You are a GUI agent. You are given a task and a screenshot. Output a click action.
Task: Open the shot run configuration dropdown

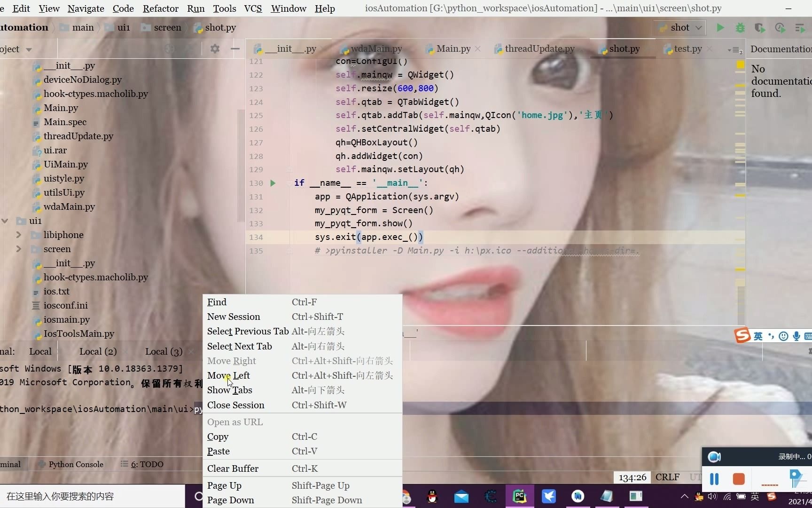point(680,28)
